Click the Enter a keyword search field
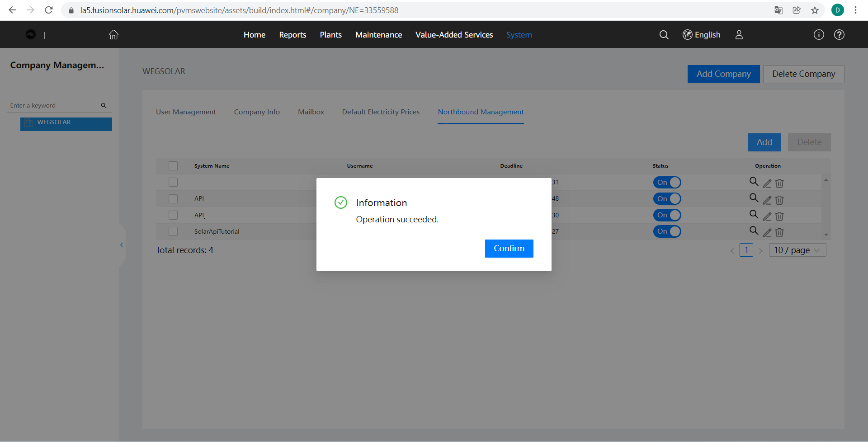The height and width of the screenshot is (442, 868). click(54, 105)
